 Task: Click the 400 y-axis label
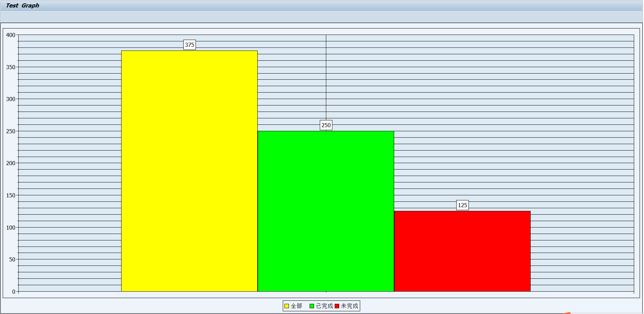point(11,35)
